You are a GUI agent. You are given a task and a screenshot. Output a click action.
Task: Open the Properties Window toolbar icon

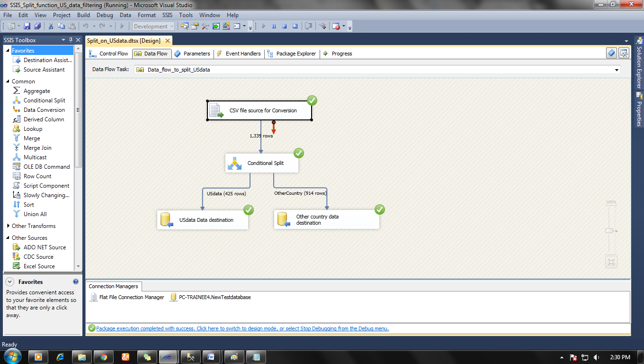coord(195,27)
